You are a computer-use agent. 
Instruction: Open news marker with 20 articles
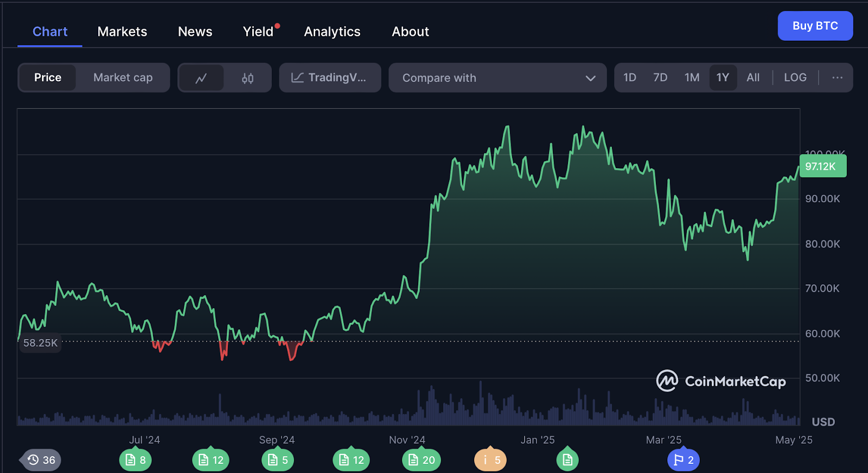(x=422, y=460)
